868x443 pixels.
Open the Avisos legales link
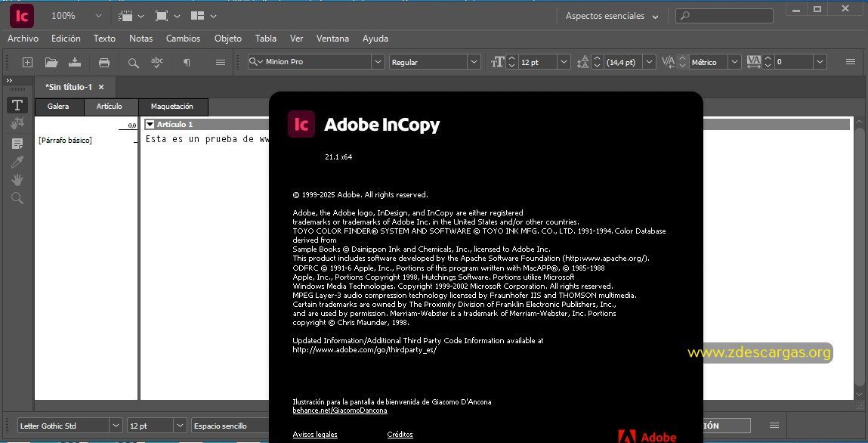click(315, 435)
